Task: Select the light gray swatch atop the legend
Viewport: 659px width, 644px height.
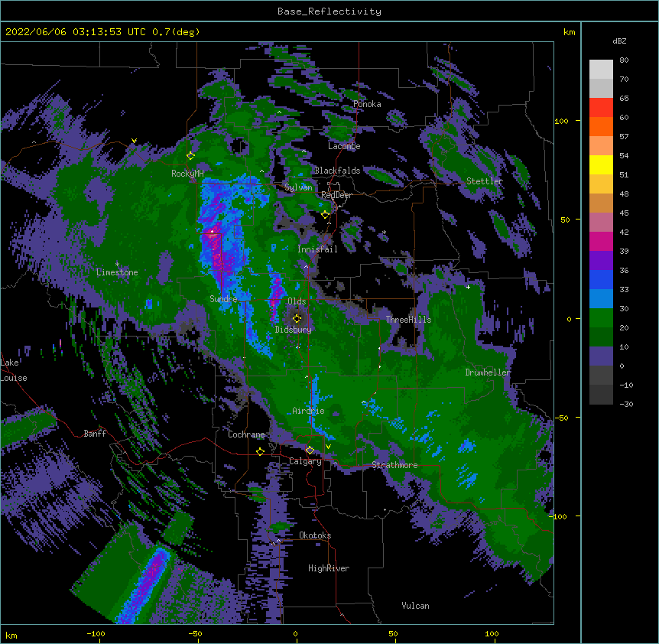Action: coord(601,70)
